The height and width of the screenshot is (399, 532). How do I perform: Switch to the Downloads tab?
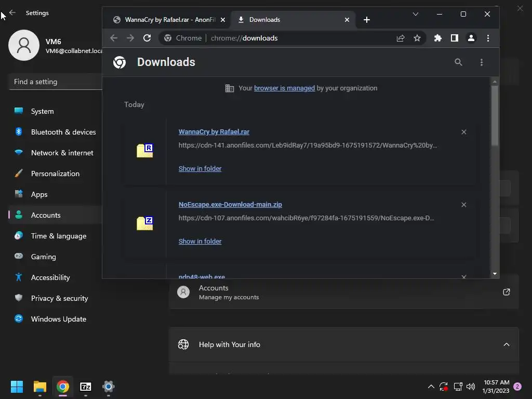293,20
